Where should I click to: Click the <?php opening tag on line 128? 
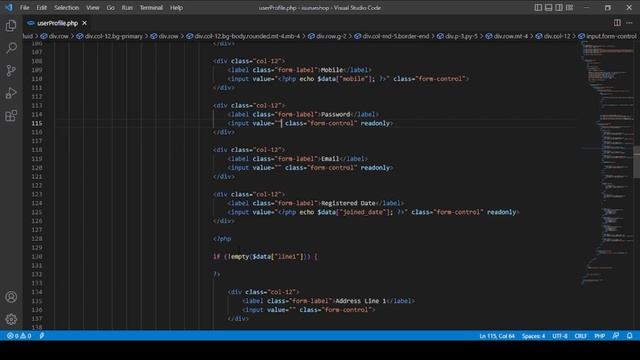222,239
